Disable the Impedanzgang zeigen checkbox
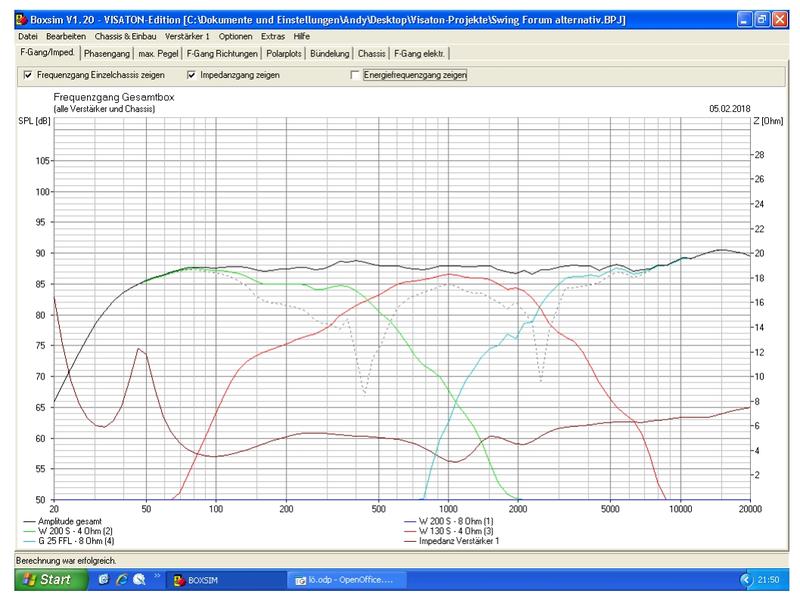The width and height of the screenshot is (800, 600). (191, 75)
